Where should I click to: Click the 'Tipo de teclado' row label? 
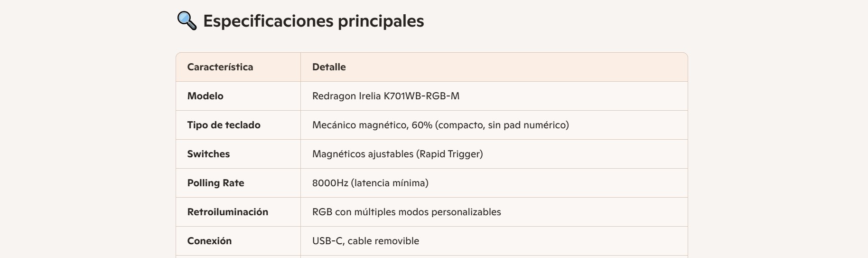pyautogui.click(x=224, y=125)
